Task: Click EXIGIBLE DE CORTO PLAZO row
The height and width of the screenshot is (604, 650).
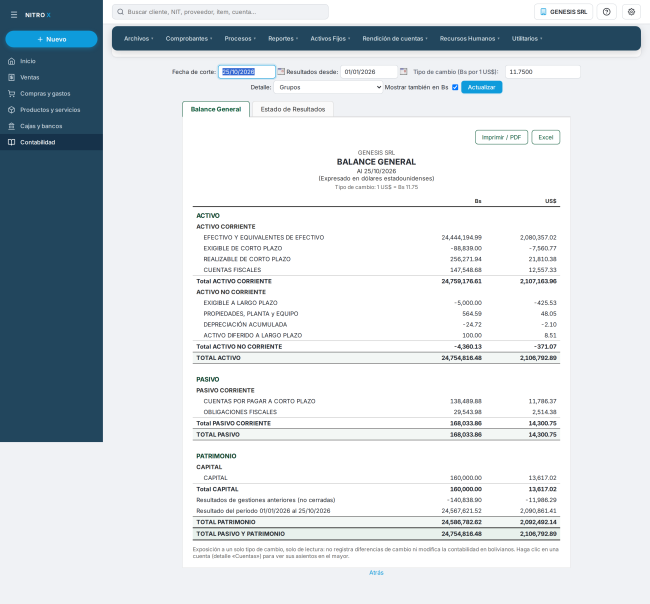Action: click(x=376, y=248)
